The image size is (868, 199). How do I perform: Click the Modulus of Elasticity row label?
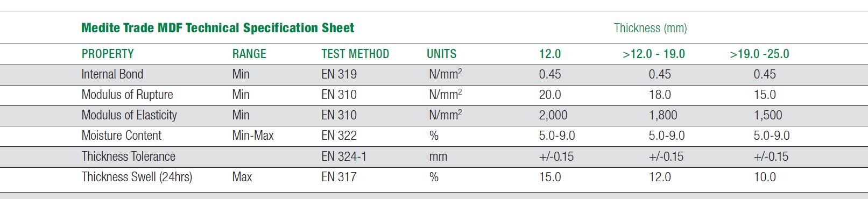129,115
